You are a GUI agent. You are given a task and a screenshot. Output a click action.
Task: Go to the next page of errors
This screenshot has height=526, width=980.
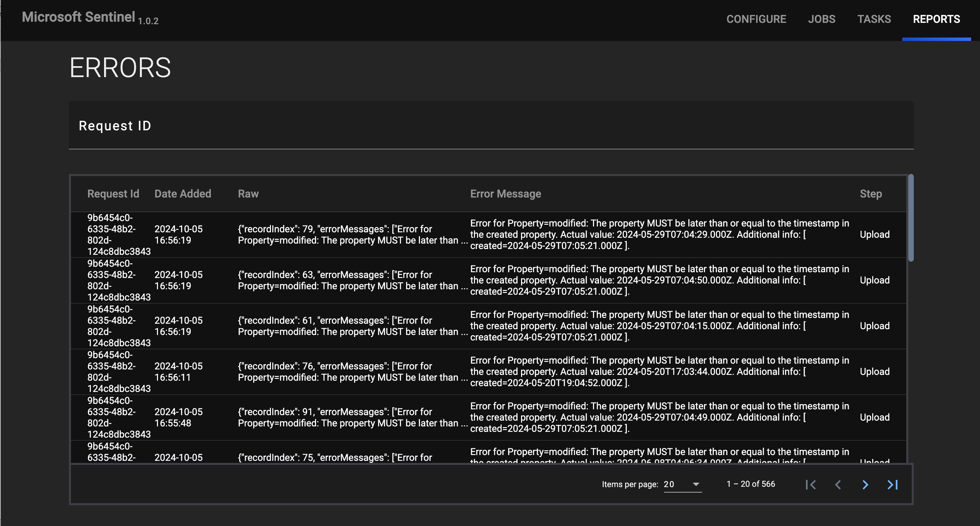point(865,484)
